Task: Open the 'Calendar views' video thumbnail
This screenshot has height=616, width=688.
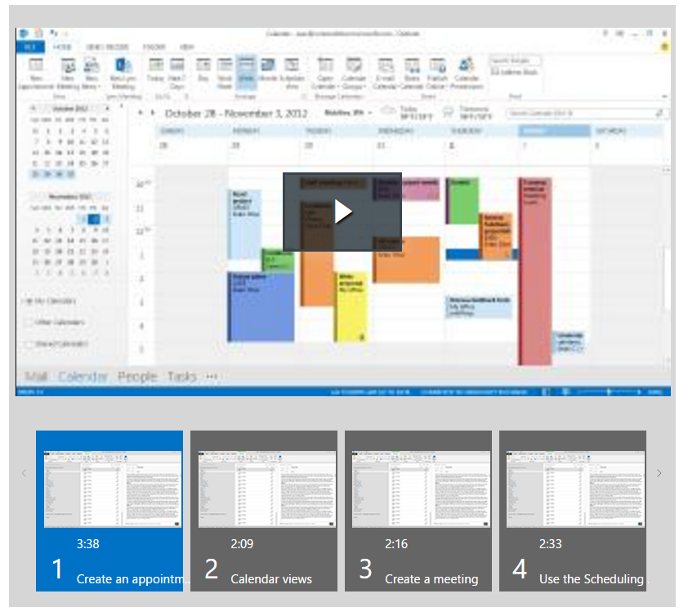Action: click(263, 511)
